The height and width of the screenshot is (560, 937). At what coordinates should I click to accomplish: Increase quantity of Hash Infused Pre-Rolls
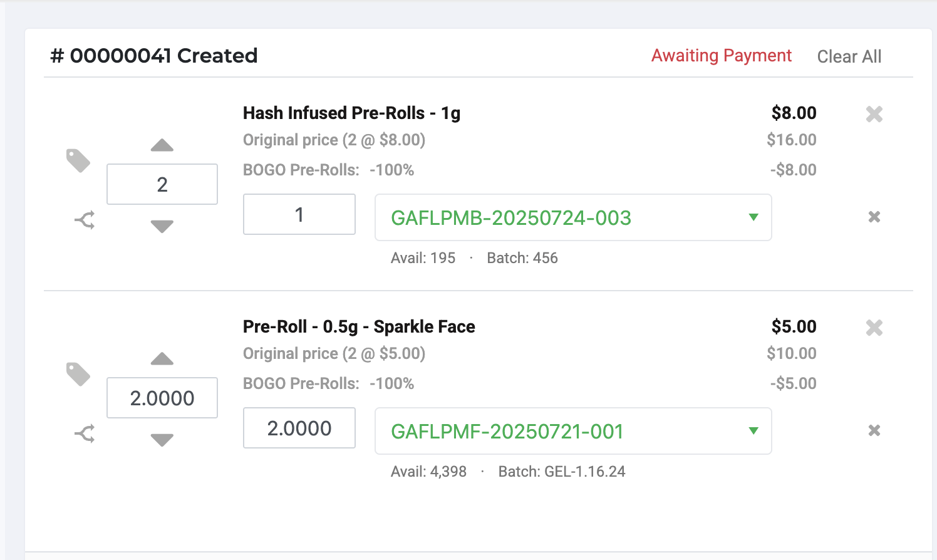pos(162,145)
